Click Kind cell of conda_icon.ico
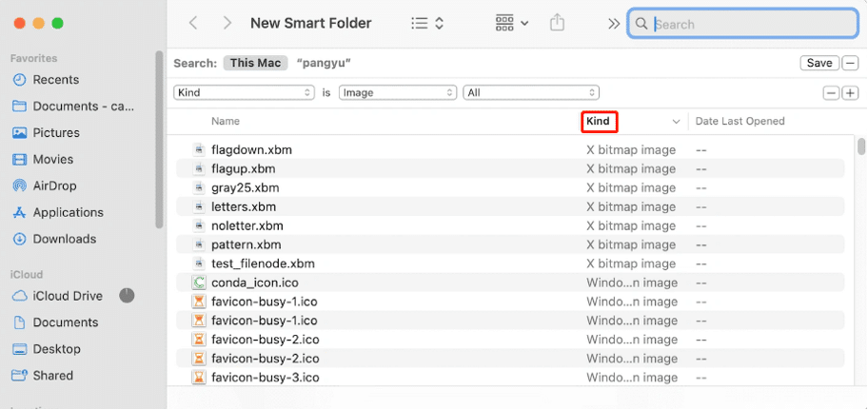The height and width of the screenshot is (410, 868). tap(632, 283)
